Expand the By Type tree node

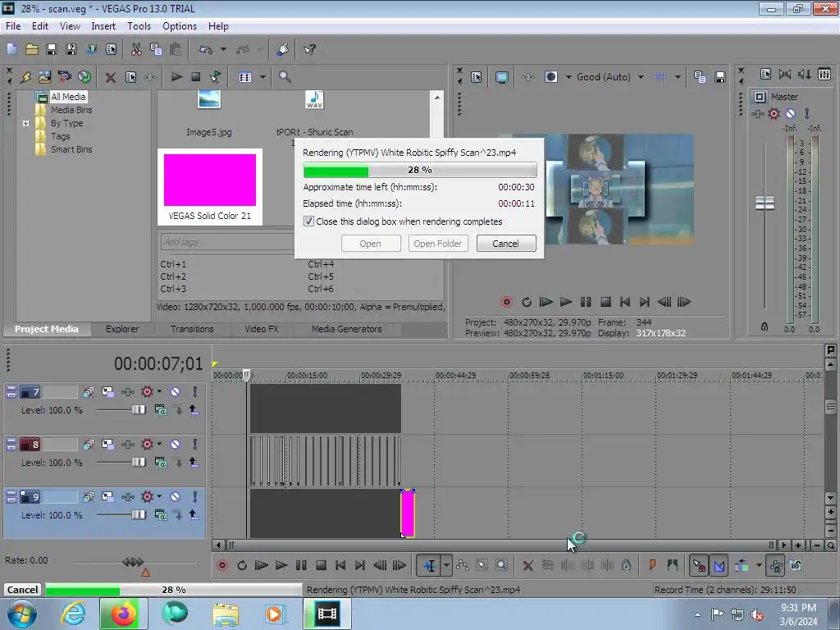pos(25,123)
